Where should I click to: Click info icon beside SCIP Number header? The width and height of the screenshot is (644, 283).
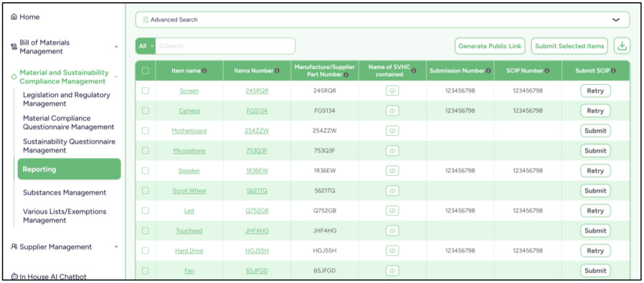(547, 70)
